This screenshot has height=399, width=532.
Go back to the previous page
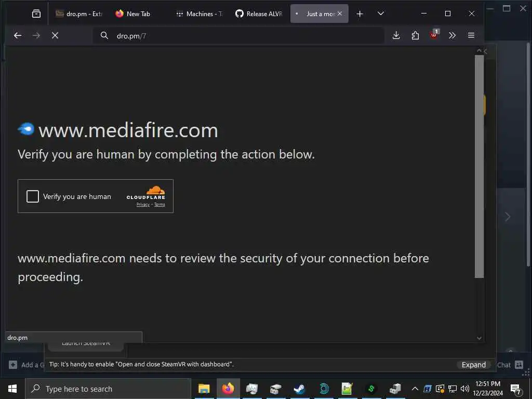pos(18,35)
